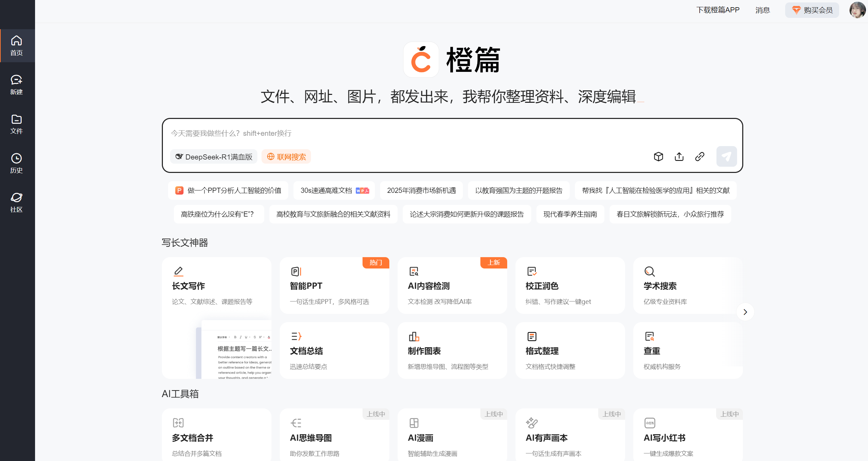Click the 下载橙篇APP menu item
This screenshot has height=461, width=868.
pyautogui.click(x=718, y=10)
